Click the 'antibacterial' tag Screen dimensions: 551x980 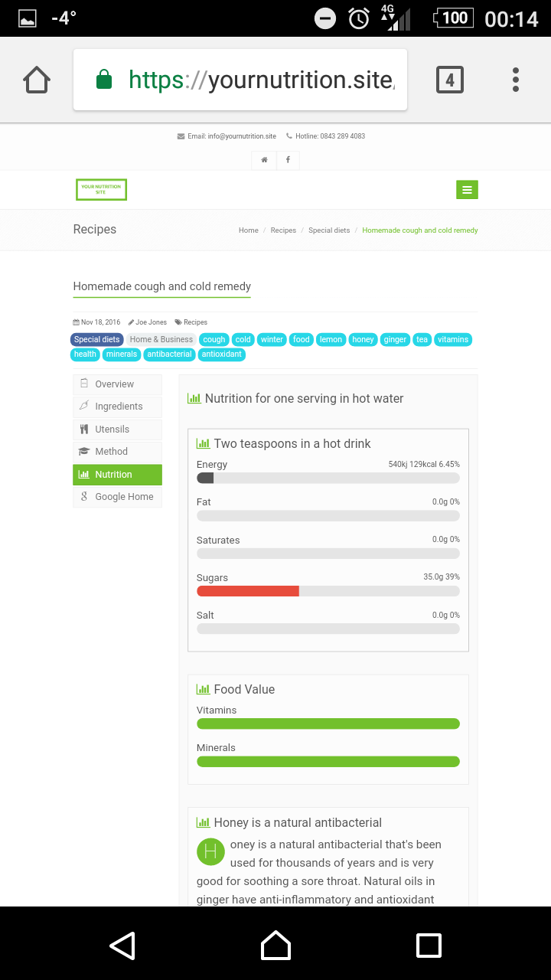click(x=169, y=354)
